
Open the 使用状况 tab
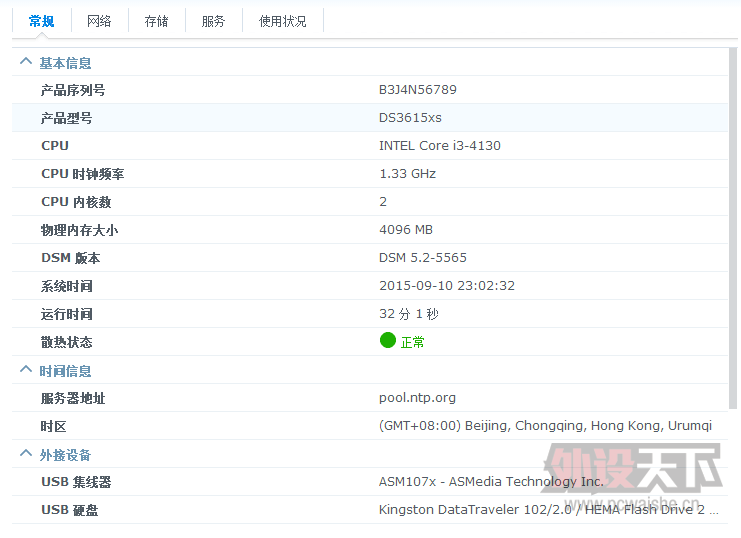[283, 21]
